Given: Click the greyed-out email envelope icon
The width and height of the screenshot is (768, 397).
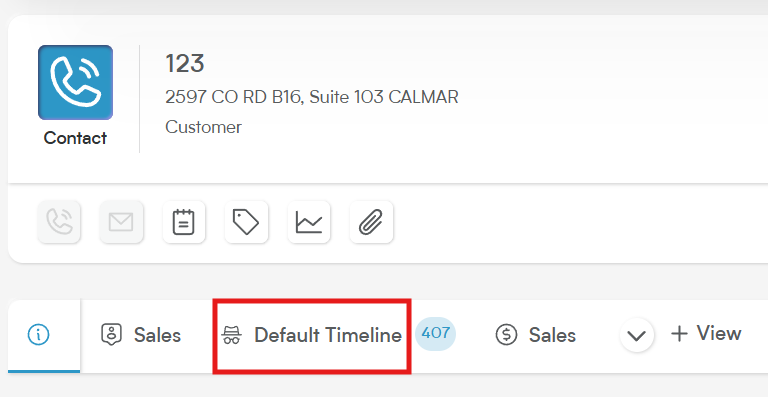Looking at the screenshot, I should click(x=121, y=222).
